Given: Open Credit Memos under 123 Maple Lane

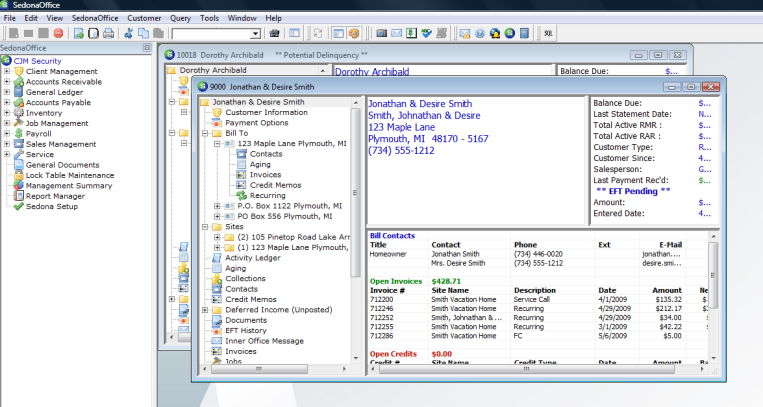Looking at the screenshot, I should [x=275, y=185].
